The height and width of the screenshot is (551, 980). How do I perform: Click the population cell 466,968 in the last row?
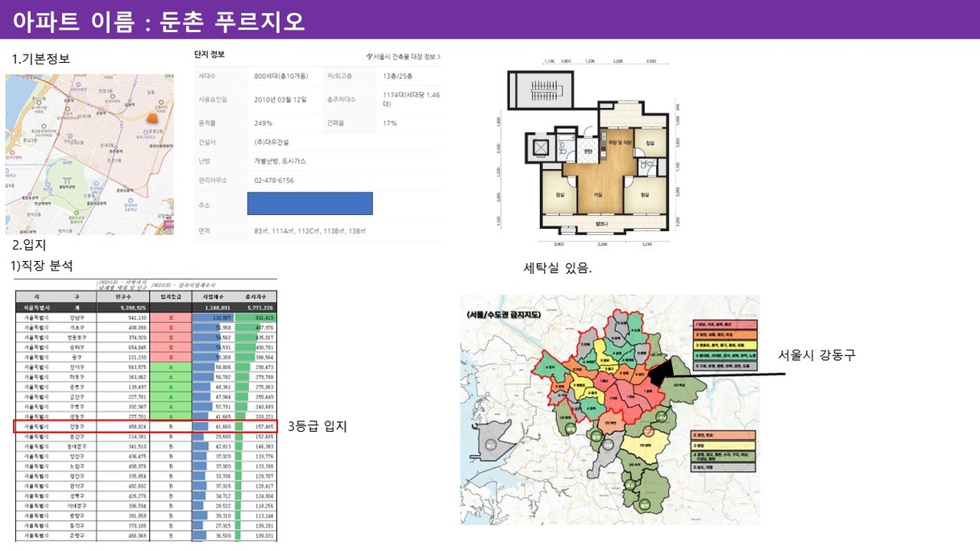coord(122,535)
